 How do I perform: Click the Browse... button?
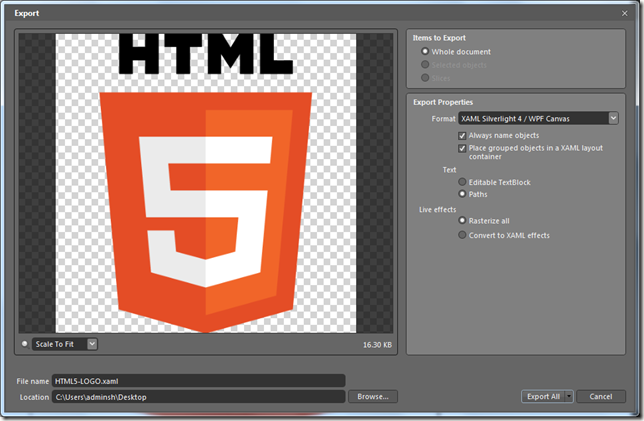(x=373, y=396)
